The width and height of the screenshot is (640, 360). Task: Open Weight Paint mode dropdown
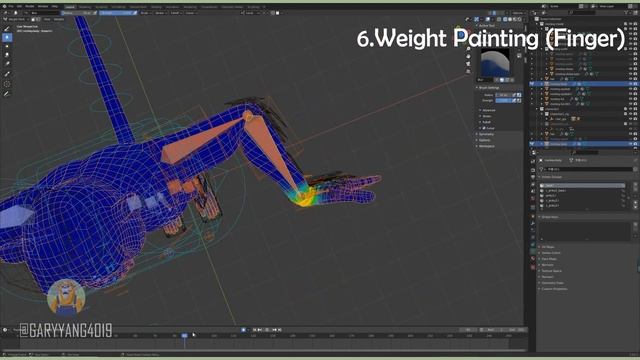pyautogui.click(x=15, y=19)
